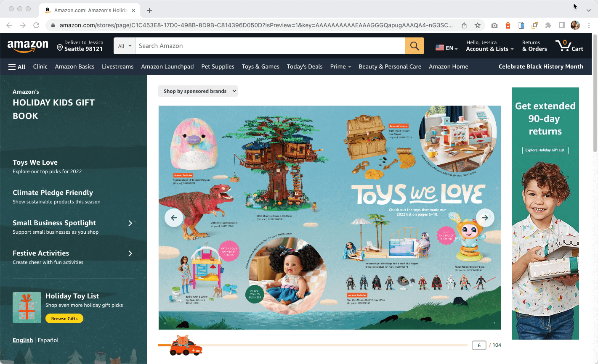Bookmark this page with star icon
The height and width of the screenshot is (364, 598).
coord(478,25)
